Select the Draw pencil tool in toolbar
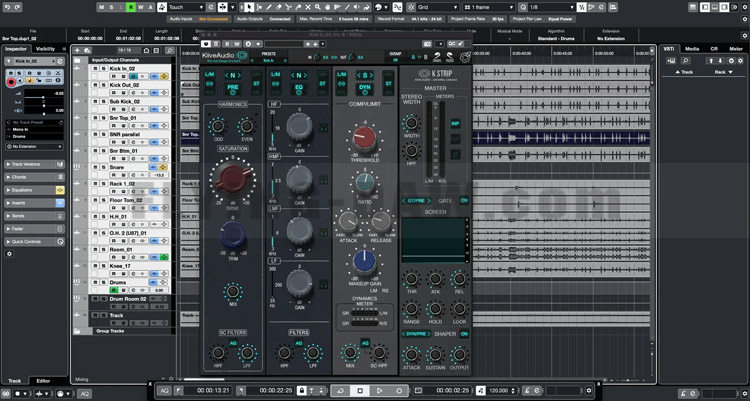Viewport: 750px width, 401px height. (x=269, y=7)
